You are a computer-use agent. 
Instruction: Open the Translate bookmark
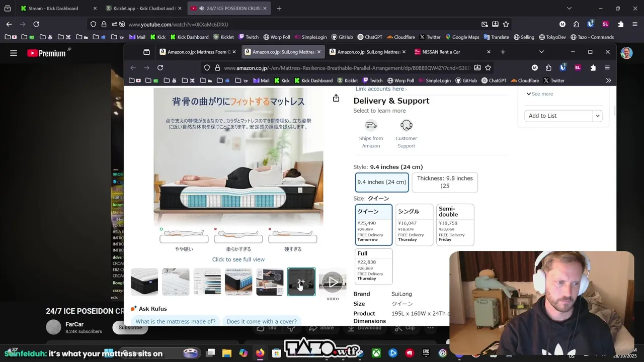tap(496, 37)
